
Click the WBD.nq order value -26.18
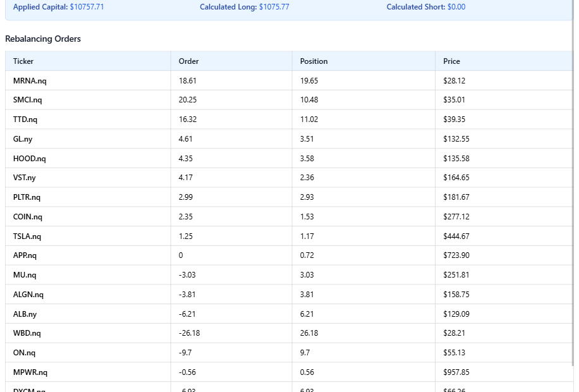click(189, 333)
